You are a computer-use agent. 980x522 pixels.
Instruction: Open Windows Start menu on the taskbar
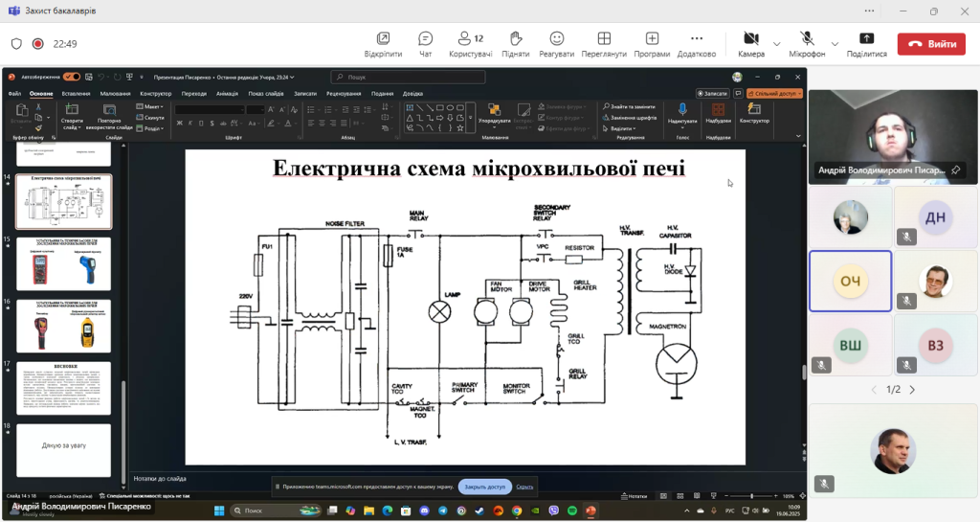pos(218,511)
